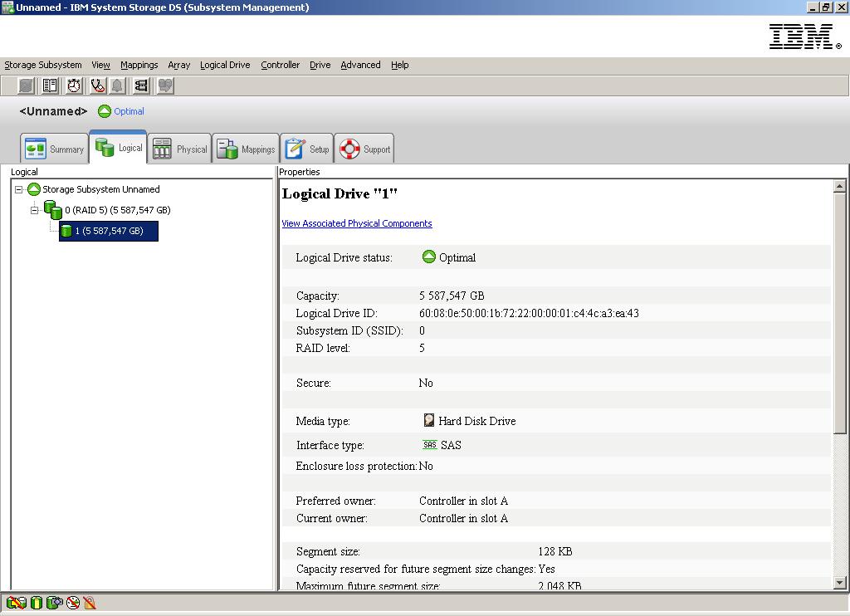Collapse the Storage Subsystem Unnamed tree node
The image size is (850, 616).
click(19, 189)
